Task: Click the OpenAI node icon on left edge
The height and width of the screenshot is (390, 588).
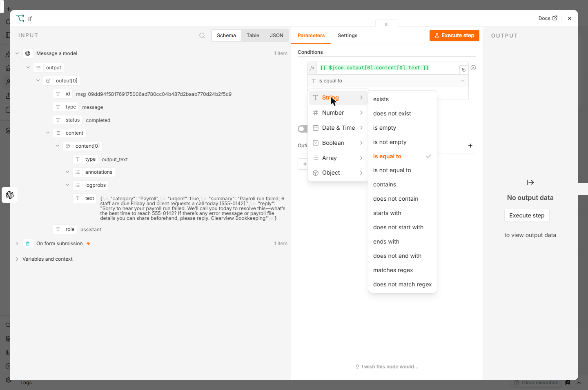Action: click(10, 195)
